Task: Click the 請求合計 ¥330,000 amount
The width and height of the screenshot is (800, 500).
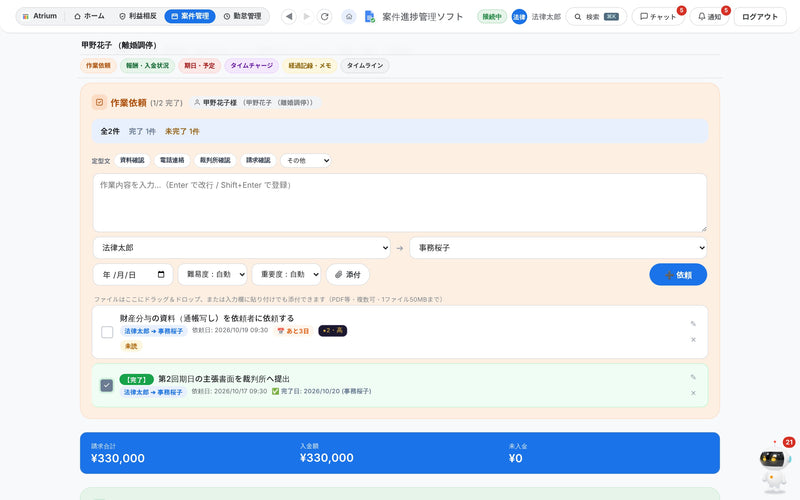Action: pos(117,458)
